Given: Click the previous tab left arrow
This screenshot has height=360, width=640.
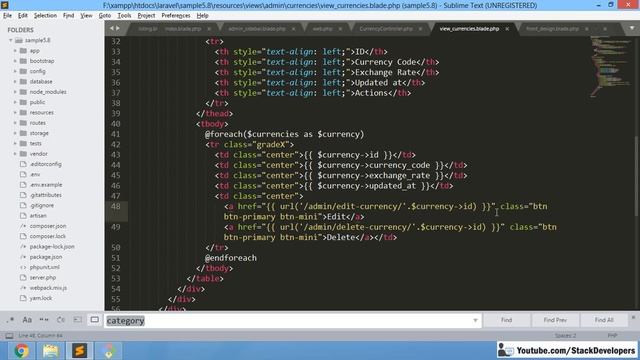Looking at the screenshot, I should pos(112,28).
